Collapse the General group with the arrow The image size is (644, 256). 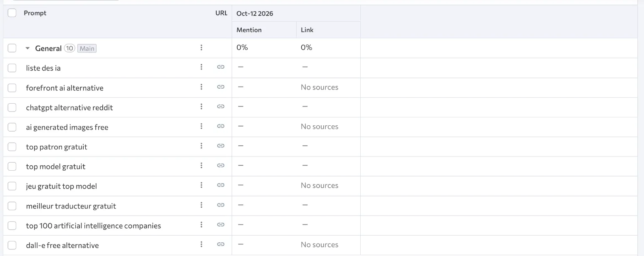tap(27, 48)
